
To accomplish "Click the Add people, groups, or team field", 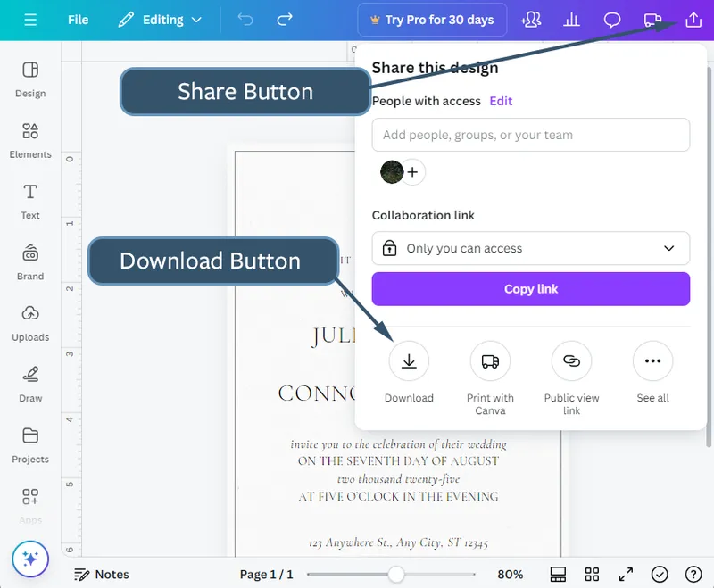I will (x=530, y=135).
